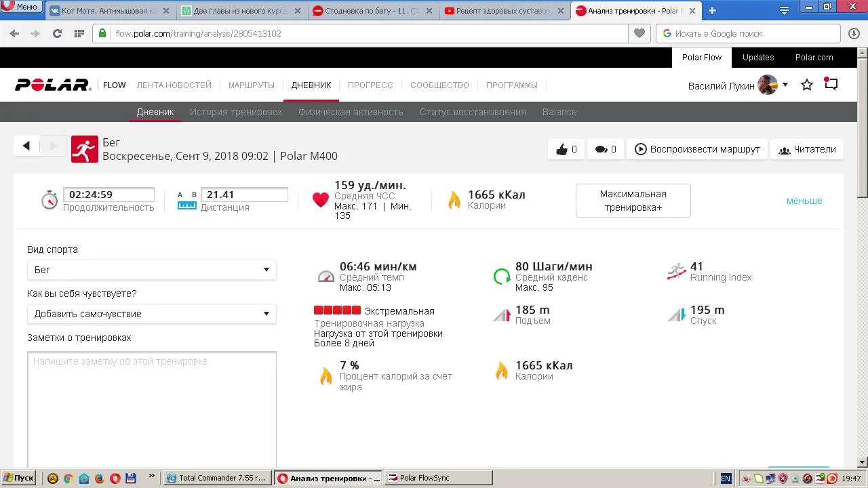Click the thumbs-up like icon
The width and height of the screenshot is (868, 488).
(561, 150)
